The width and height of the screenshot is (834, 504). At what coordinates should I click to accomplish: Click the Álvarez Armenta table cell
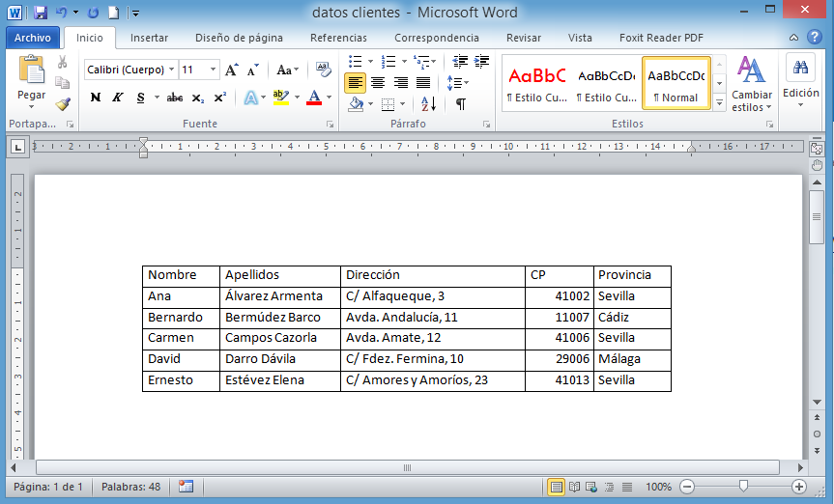pyautogui.click(x=280, y=297)
